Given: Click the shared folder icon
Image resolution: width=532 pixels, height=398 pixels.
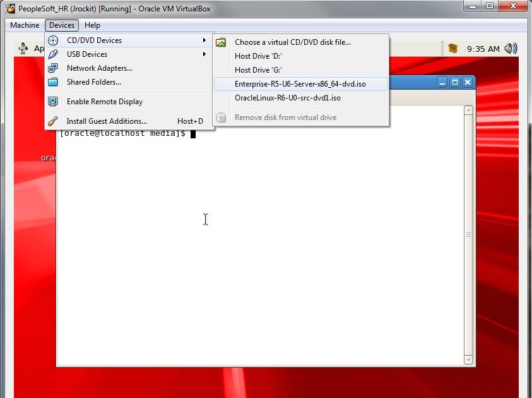Looking at the screenshot, I should tap(53, 82).
